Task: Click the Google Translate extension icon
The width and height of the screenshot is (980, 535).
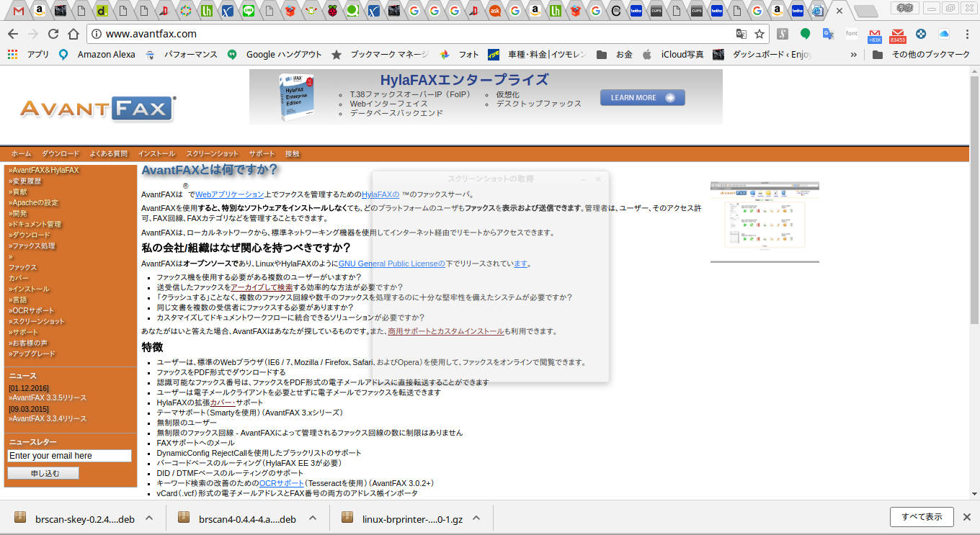Action: 829,34
